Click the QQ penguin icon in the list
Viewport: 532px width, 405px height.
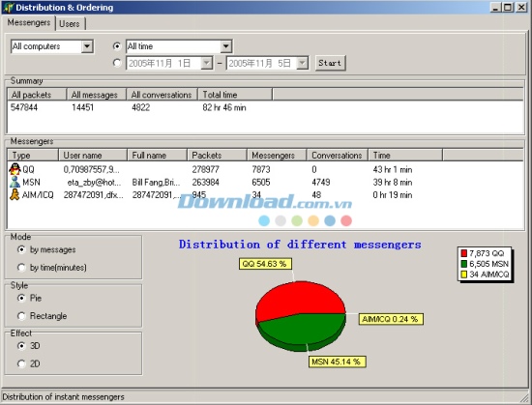[15, 169]
